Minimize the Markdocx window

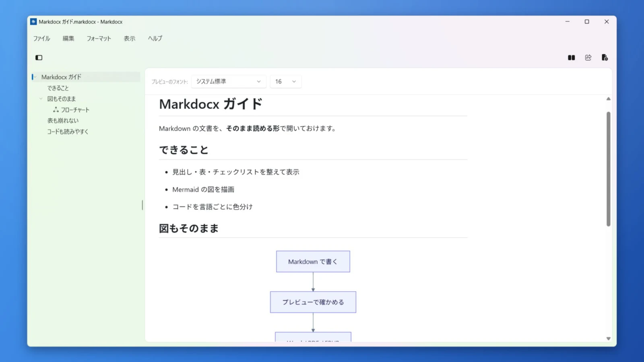(x=568, y=22)
